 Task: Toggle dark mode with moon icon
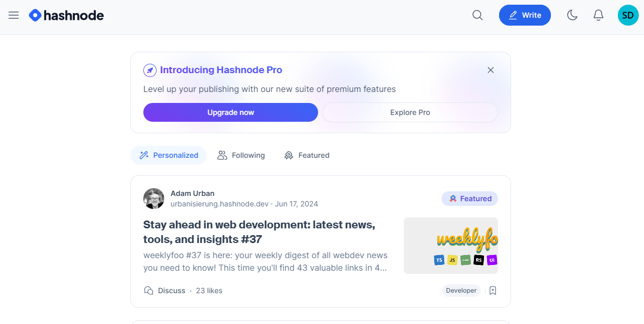[x=572, y=15]
